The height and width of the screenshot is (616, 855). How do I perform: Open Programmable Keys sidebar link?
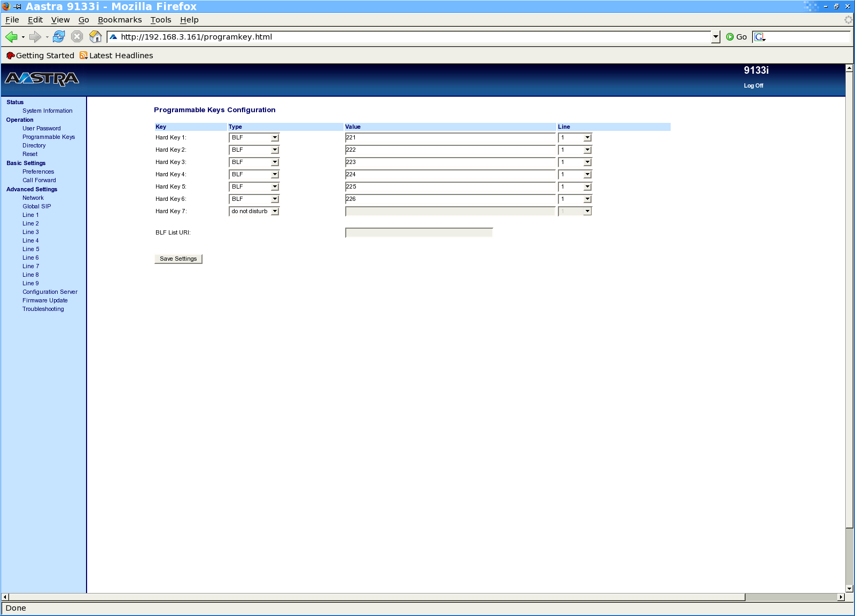[x=49, y=137]
